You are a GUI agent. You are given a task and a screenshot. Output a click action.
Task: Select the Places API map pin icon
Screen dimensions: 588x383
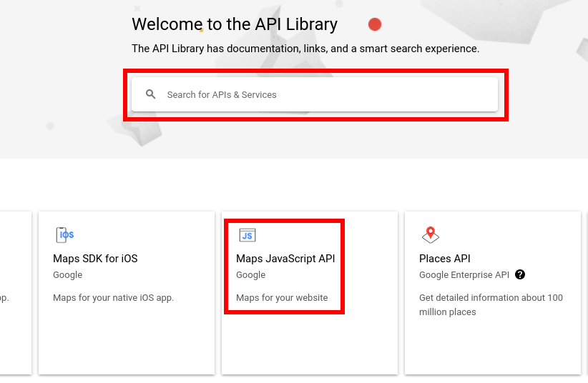click(431, 235)
